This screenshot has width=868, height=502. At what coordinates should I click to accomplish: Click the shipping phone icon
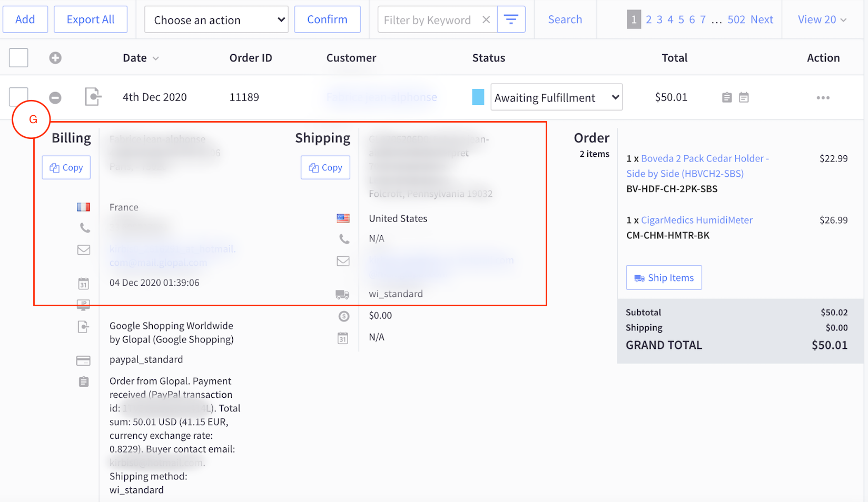(344, 239)
